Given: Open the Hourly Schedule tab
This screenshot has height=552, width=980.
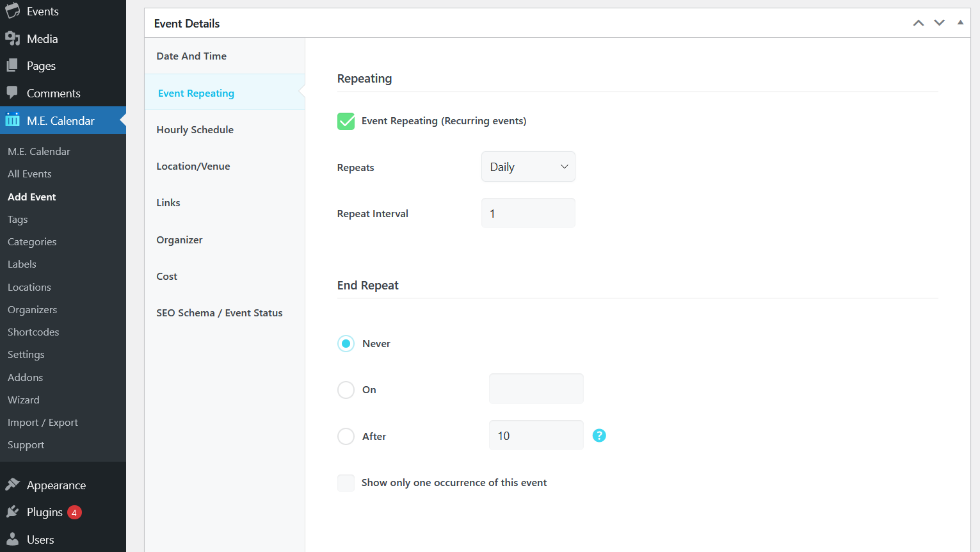Looking at the screenshot, I should pyautogui.click(x=225, y=129).
